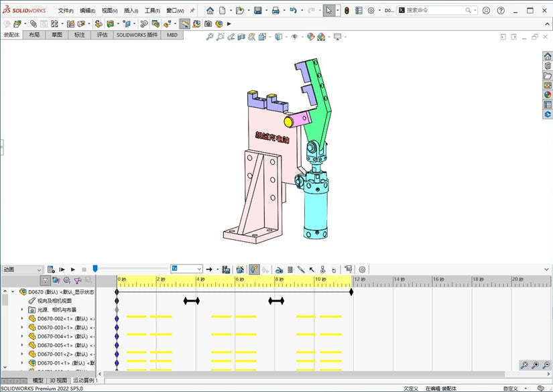Toggle the Select cursor tool in the top toolbar
Screen dimensions: 553x392
click(x=328, y=11)
